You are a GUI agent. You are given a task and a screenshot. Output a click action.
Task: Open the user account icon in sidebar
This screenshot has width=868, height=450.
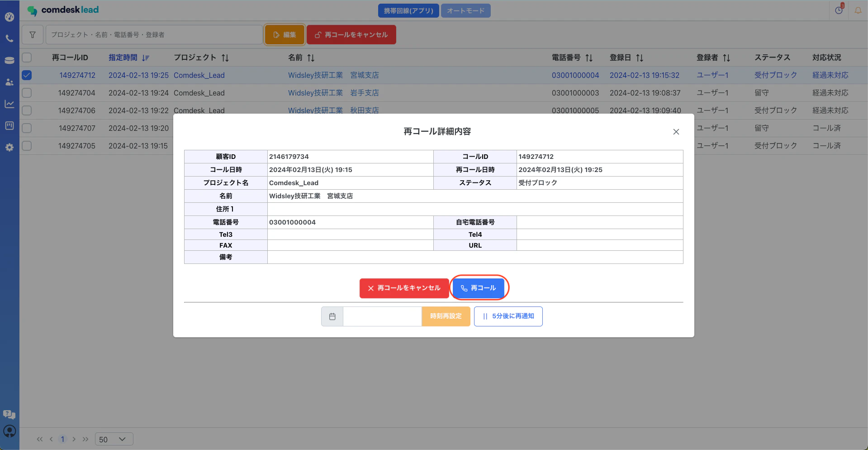pyautogui.click(x=9, y=431)
